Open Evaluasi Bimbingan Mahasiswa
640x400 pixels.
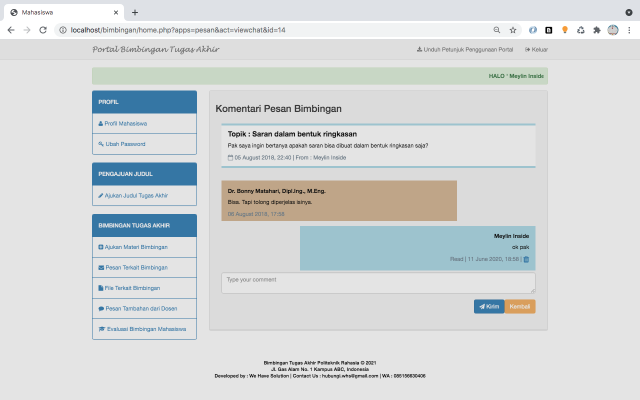pyautogui.click(x=144, y=328)
